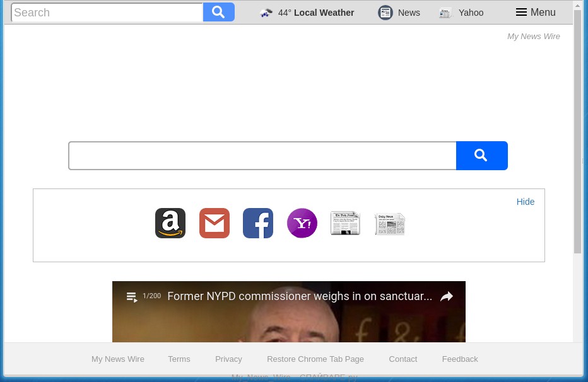The height and width of the screenshot is (382, 588).
Task: Click the My News Wire brand text
Action: [533, 37]
